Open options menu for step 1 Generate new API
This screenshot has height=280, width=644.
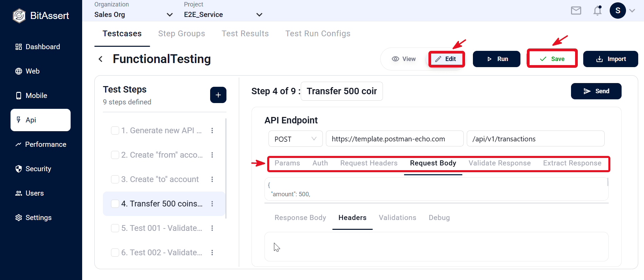tap(212, 131)
